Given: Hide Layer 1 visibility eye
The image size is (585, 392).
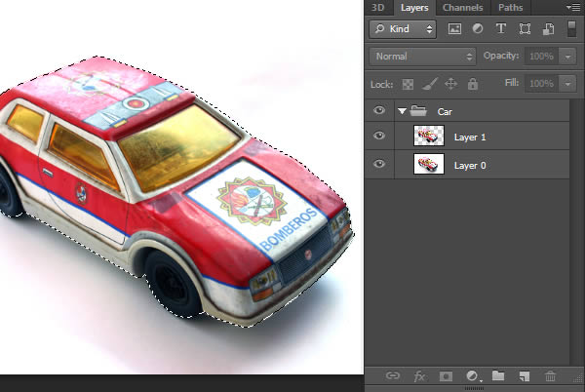Looking at the screenshot, I should coord(379,136).
